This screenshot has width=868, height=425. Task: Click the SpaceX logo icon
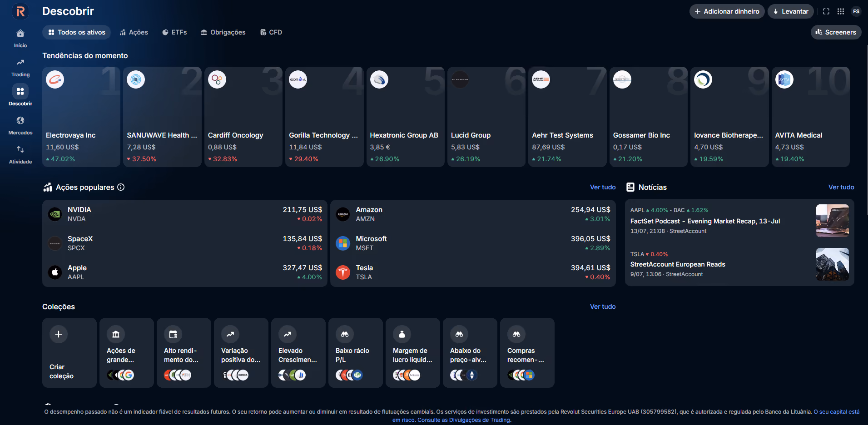click(55, 243)
